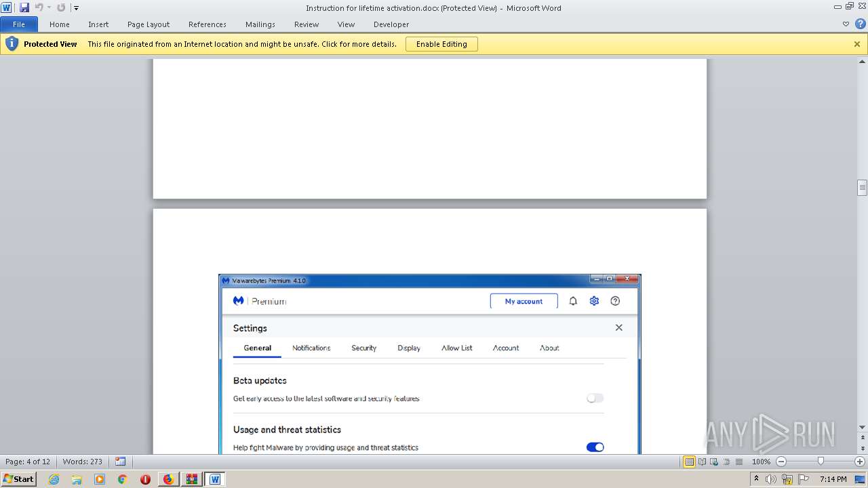868x488 pixels.
Task: Click the Words: 273 counter
Action: tap(82, 462)
